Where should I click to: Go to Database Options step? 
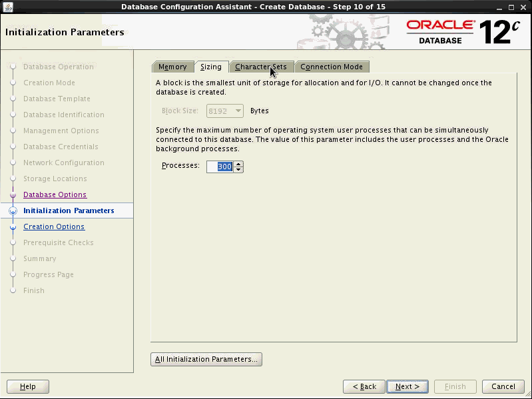(55, 195)
